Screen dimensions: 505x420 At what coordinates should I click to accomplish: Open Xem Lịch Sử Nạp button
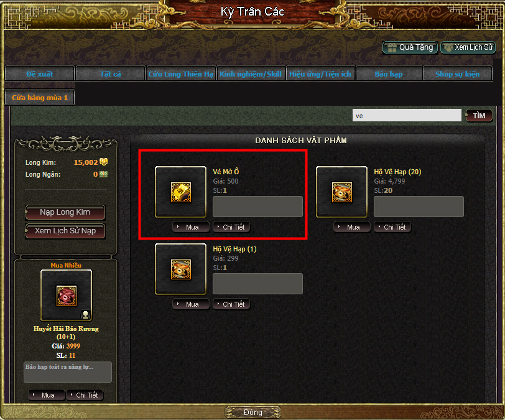click(65, 231)
